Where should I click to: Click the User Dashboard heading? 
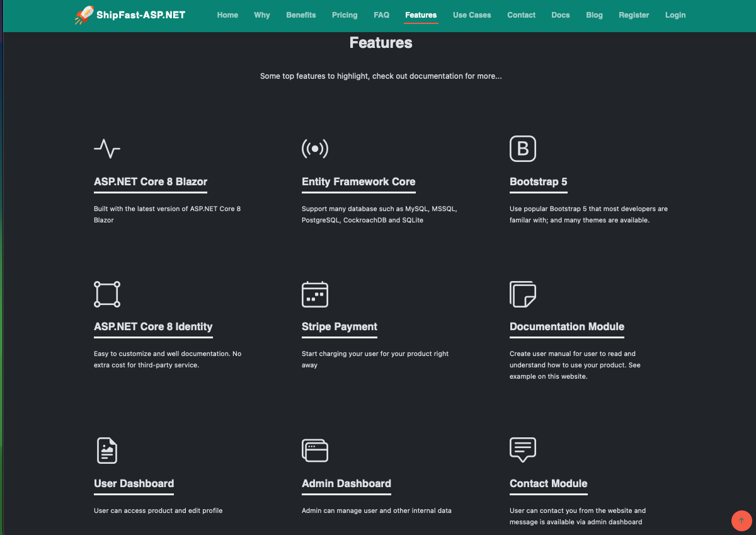point(134,483)
